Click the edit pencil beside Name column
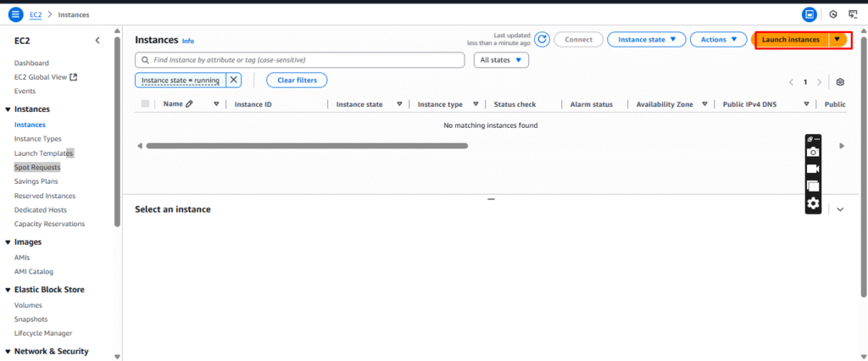This screenshot has height=361, width=868. point(189,103)
